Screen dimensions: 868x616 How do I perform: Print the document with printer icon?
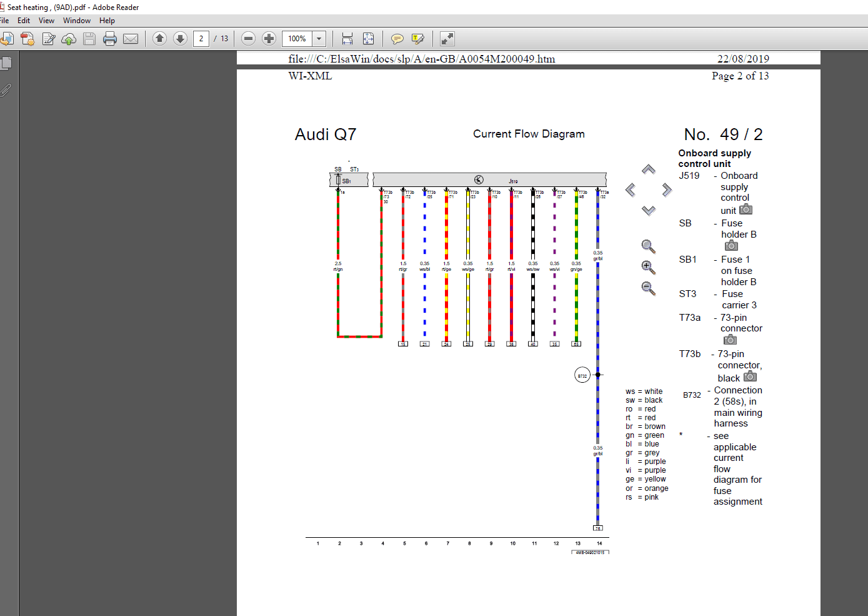(110, 39)
